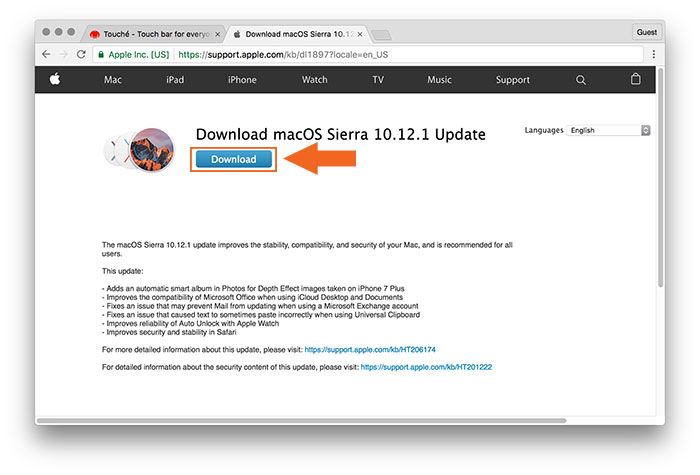Click the macOS Sierra update image
700x475 pixels.
140,150
